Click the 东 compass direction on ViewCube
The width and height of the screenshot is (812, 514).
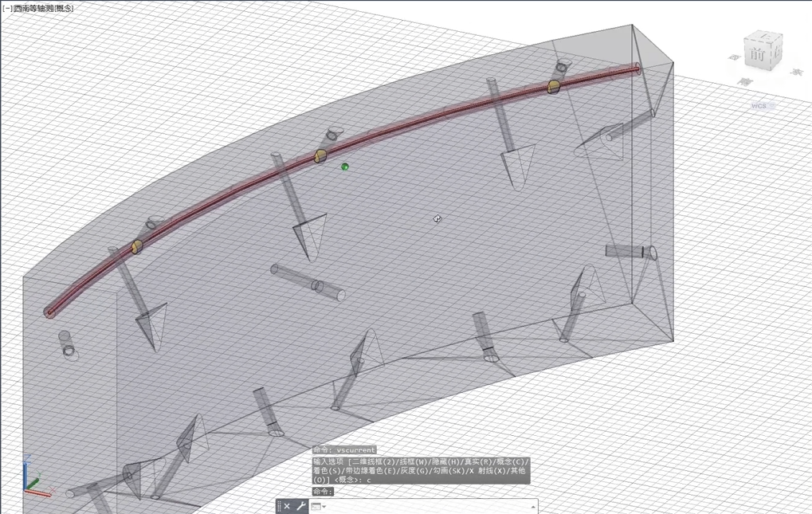[797, 73]
